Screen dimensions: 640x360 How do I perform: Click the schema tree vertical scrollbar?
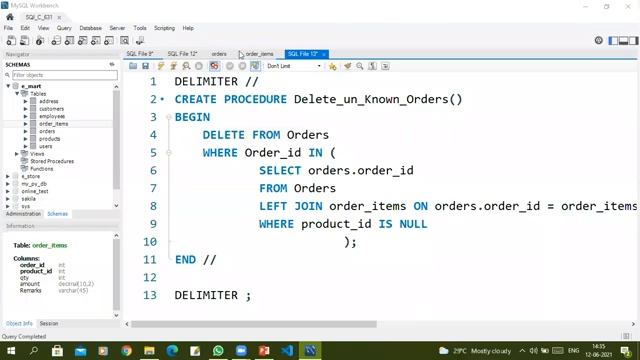point(116,140)
